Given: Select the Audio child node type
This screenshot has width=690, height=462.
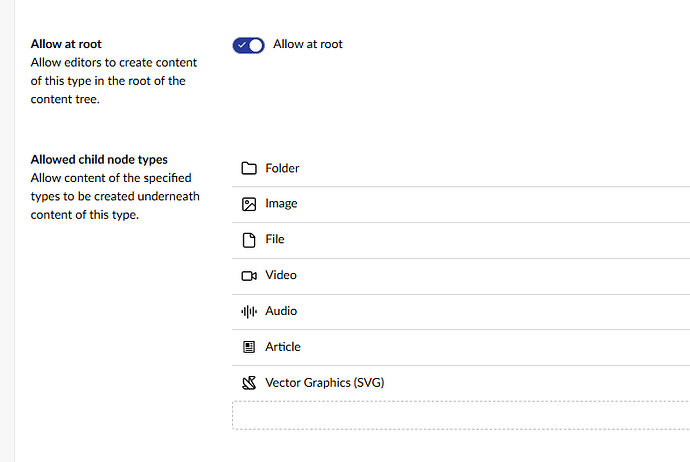Looking at the screenshot, I should (461, 312).
